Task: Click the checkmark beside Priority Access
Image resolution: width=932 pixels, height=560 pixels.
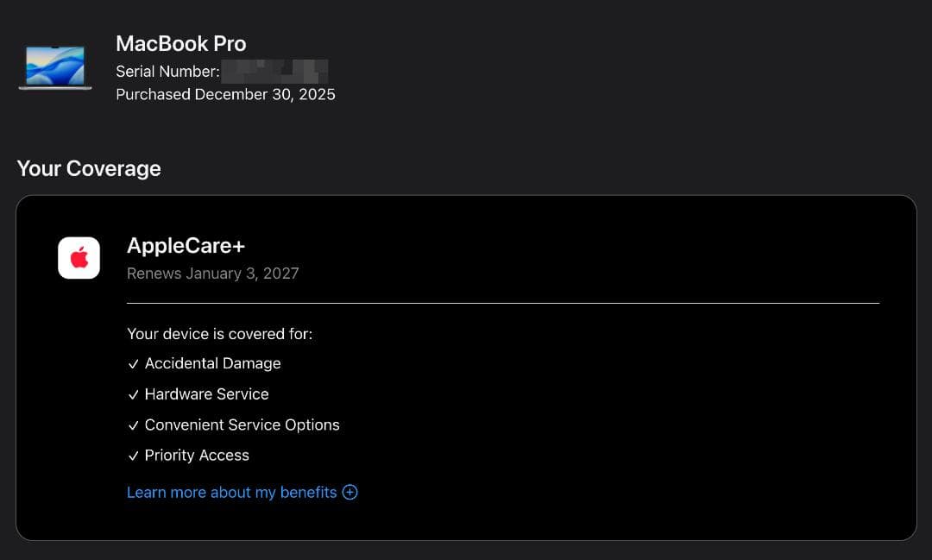Action: 134,456
